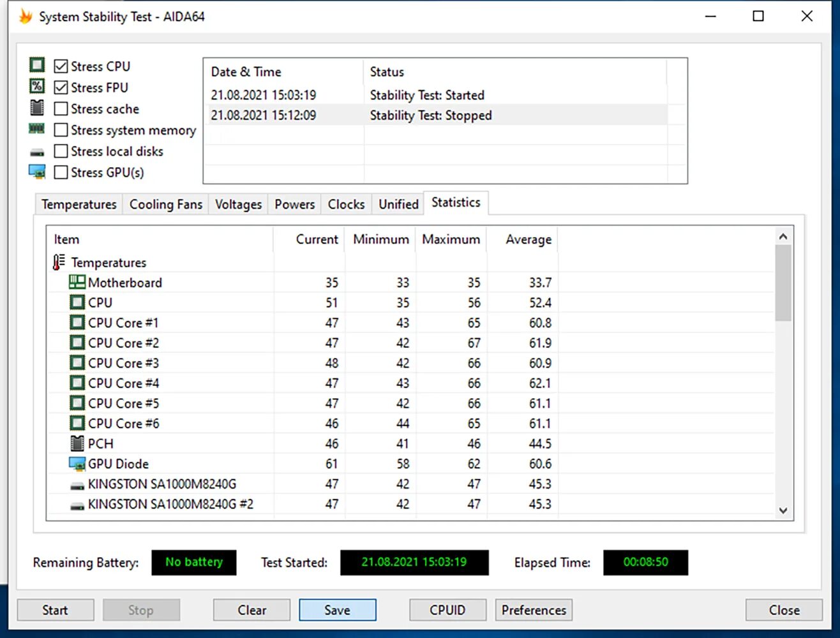Screen dimensions: 840x638
Task: Click the percent icon beside Stress FPU
Action: coord(37,86)
